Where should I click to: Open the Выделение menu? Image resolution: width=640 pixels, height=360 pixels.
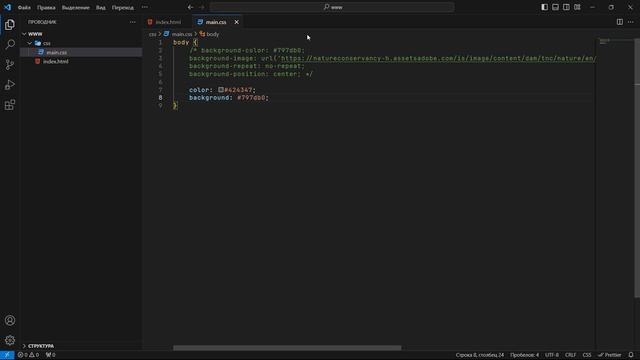pyautogui.click(x=76, y=7)
